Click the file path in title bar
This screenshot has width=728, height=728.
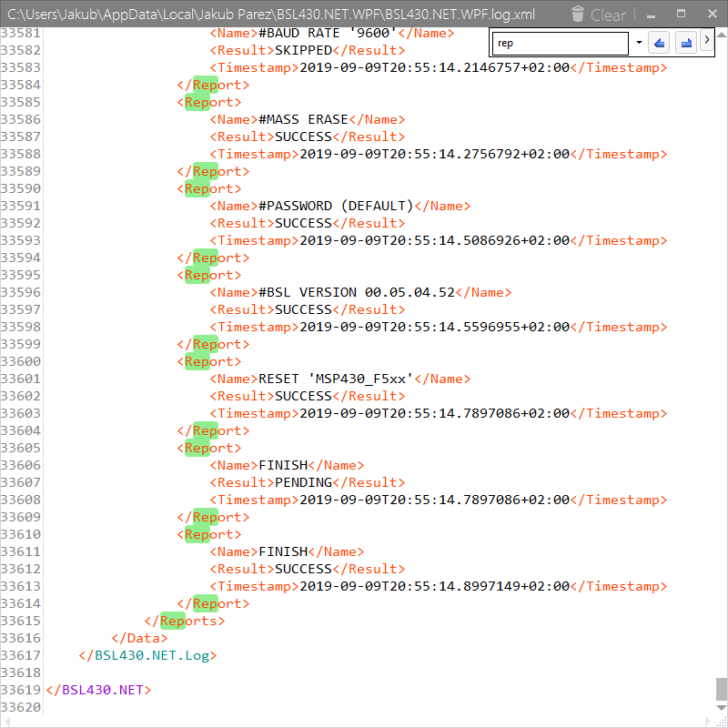[271, 15]
